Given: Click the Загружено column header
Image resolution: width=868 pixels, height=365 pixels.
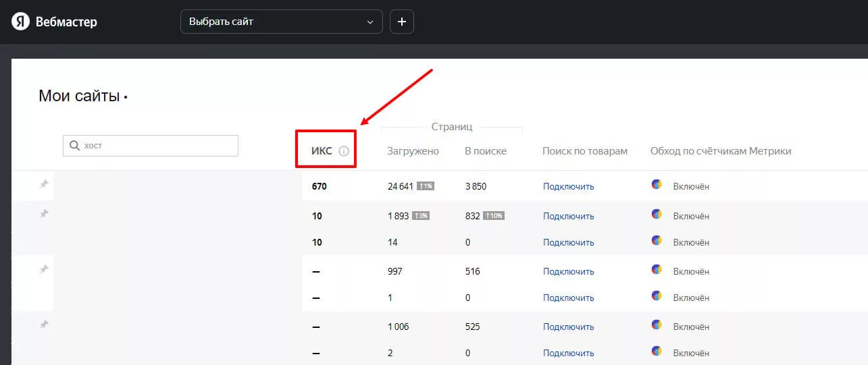Looking at the screenshot, I should point(413,151).
